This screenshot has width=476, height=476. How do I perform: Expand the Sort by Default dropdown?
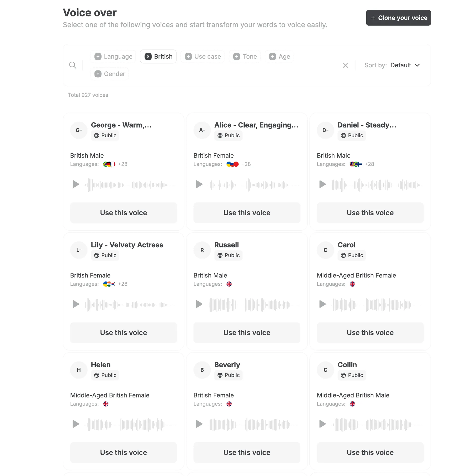(x=405, y=65)
